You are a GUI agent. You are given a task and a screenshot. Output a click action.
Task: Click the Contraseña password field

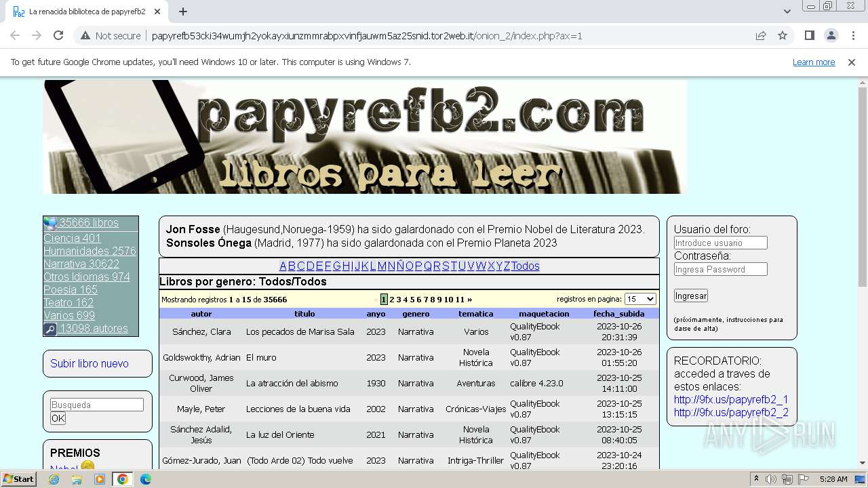tap(720, 269)
